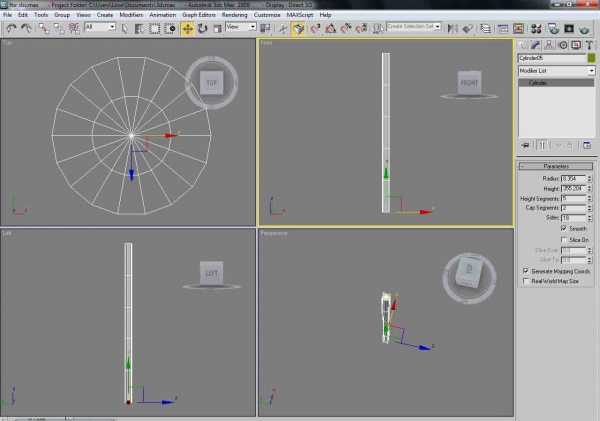Screen dimensions: 600x421
Task: Click the Undo arrow in toolbar
Action: 11,29
